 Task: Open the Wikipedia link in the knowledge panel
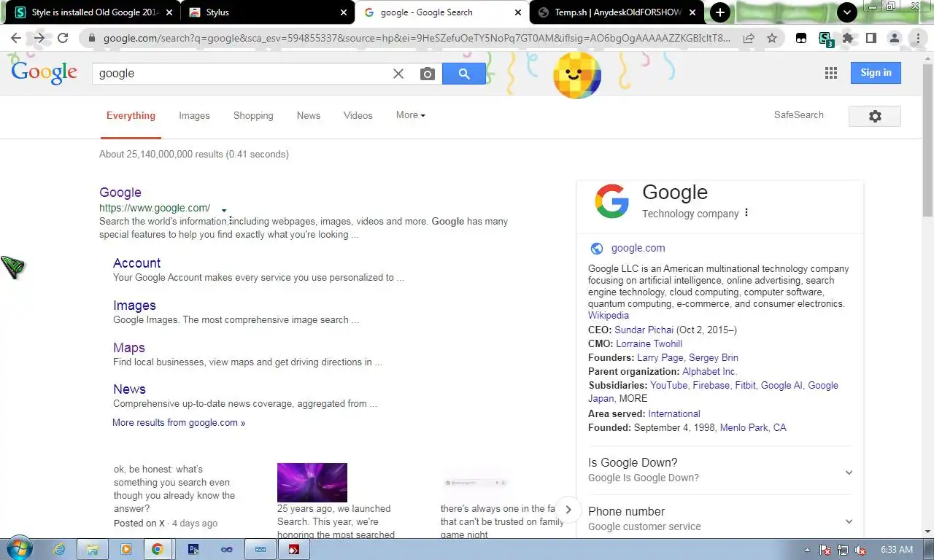pyautogui.click(x=609, y=315)
